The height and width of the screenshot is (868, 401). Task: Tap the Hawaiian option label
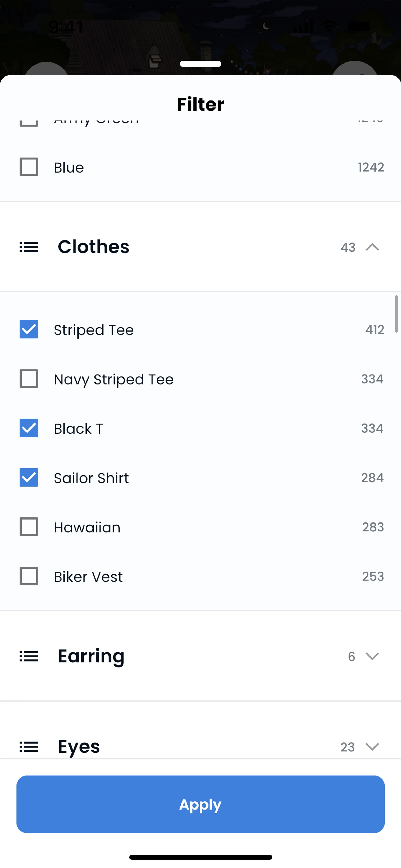(87, 527)
